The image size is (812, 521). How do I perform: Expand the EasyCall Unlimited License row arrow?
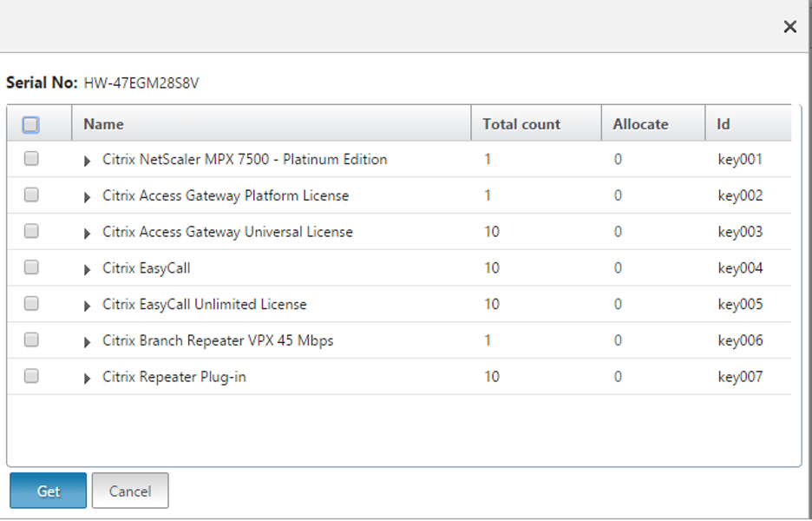point(87,306)
